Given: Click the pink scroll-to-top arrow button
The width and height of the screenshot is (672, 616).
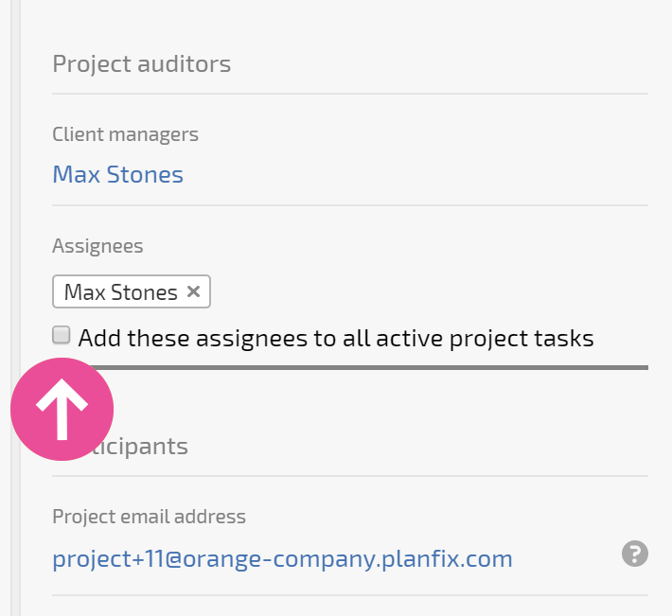Looking at the screenshot, I should tap(62, 409).
